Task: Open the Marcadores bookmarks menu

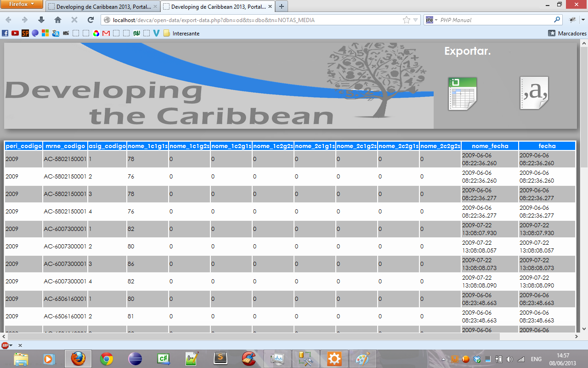Action: click(567, 33)
